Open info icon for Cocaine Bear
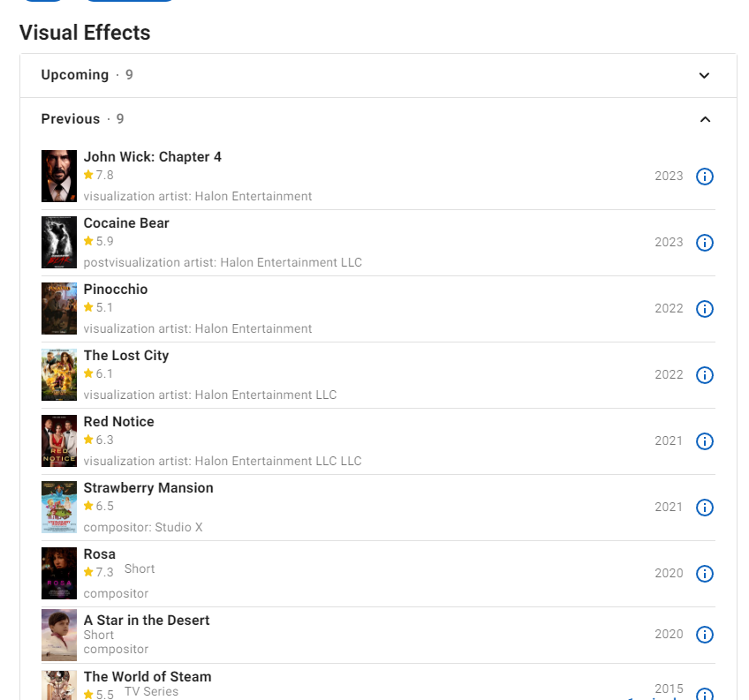The image size is (749, 700). [705, 243]
